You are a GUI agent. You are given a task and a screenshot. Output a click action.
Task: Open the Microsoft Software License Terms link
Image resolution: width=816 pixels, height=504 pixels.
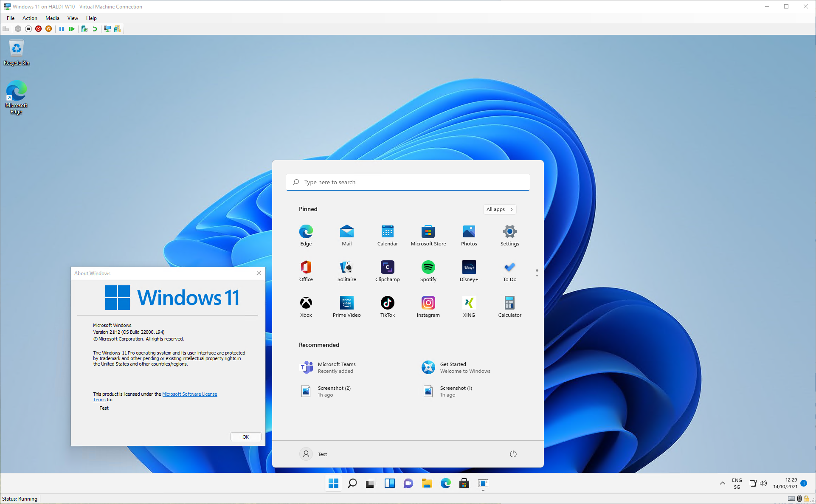click(189, 394)
